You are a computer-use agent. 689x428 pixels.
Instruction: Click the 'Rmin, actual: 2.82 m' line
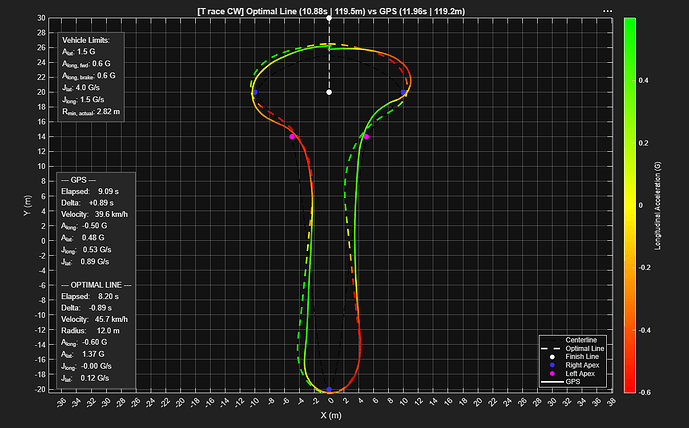click(91, 112)
